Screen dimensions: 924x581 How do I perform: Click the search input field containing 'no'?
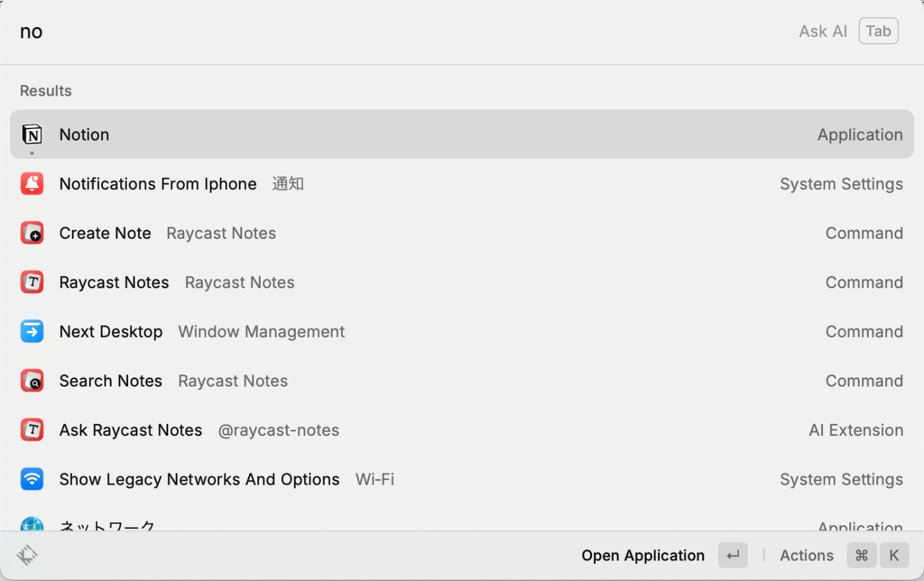396,32
